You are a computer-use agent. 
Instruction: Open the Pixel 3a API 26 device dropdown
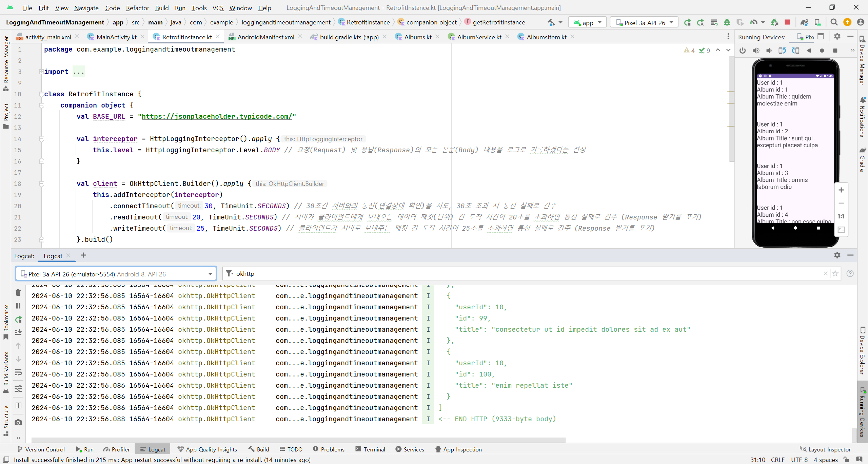[644, 22]
